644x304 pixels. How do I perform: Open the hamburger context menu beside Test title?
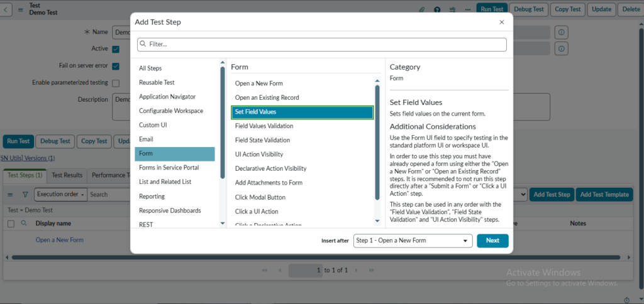click(21, 9)
